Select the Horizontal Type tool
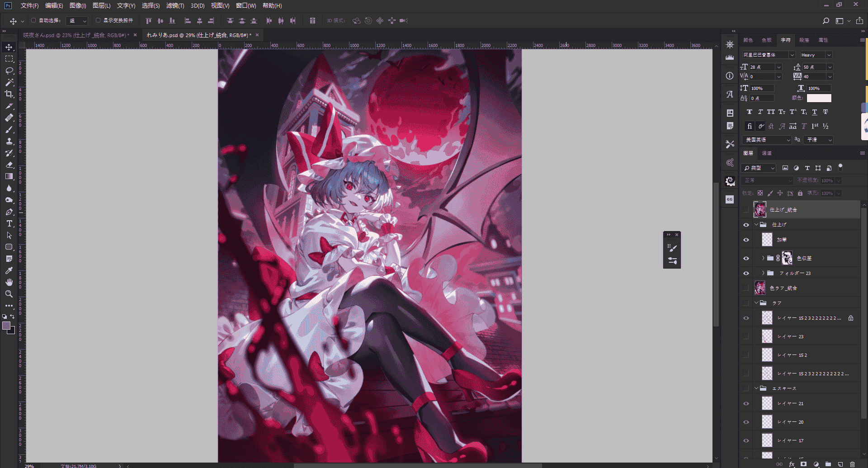Image resolution: width=868 pixels, height=468 pixels. [9, 223]
